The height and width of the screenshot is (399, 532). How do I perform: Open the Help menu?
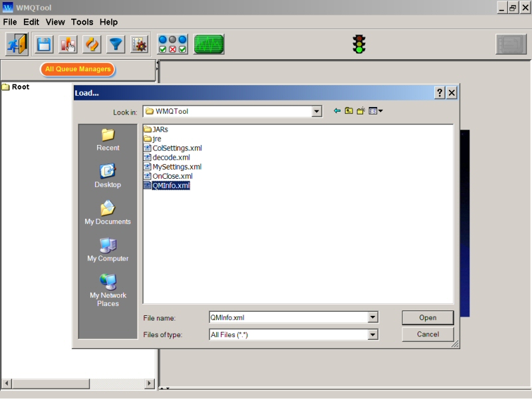tap(108, 22)
